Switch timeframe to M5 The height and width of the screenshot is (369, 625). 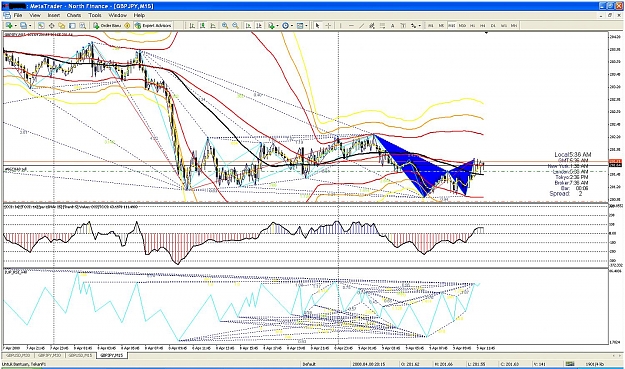[x=441, y=26]
